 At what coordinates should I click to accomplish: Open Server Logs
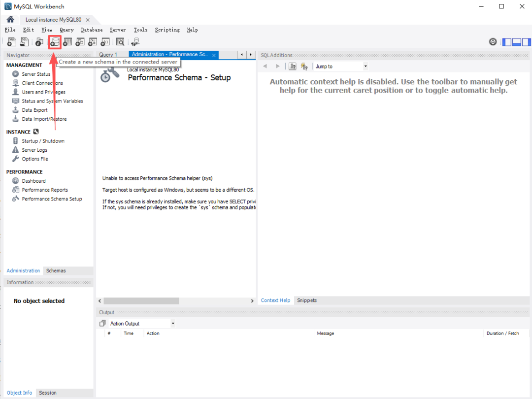[34, 150]
